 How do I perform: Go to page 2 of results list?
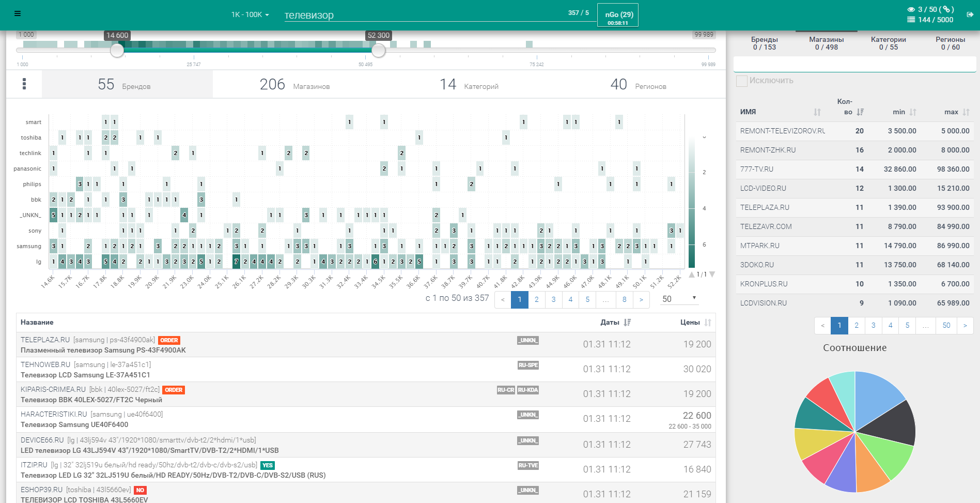537,299
